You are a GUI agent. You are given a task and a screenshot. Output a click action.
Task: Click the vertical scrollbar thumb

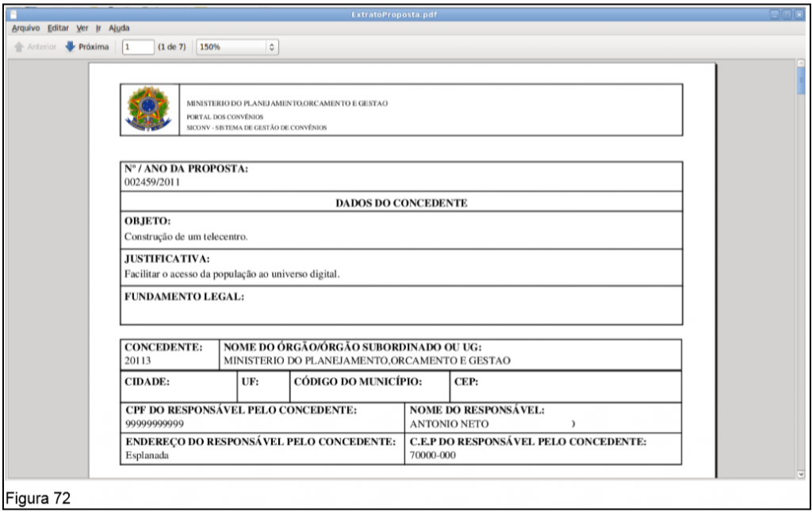pos(801,83)
